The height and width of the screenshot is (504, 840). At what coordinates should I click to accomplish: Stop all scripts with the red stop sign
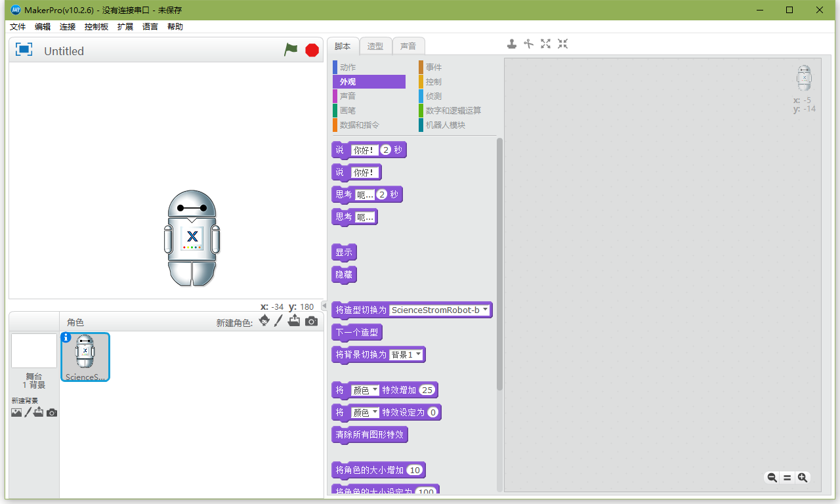[x=311, y=49]
